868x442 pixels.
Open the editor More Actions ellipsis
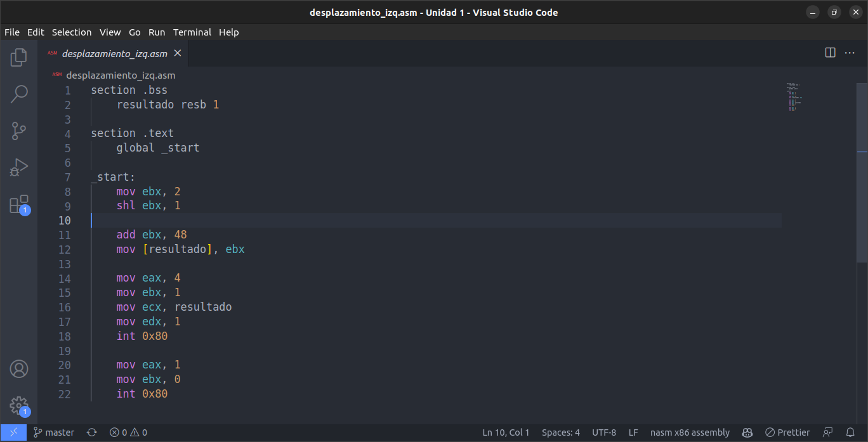850,53
